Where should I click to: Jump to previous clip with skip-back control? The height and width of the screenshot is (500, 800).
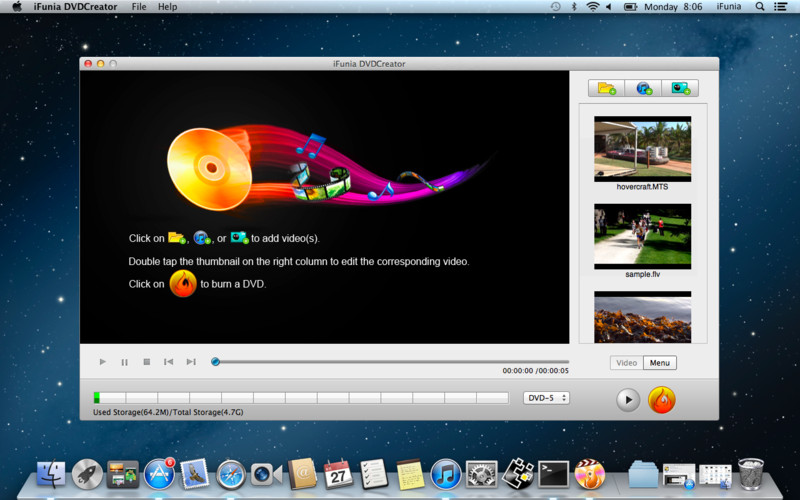(x=168, y=362)
